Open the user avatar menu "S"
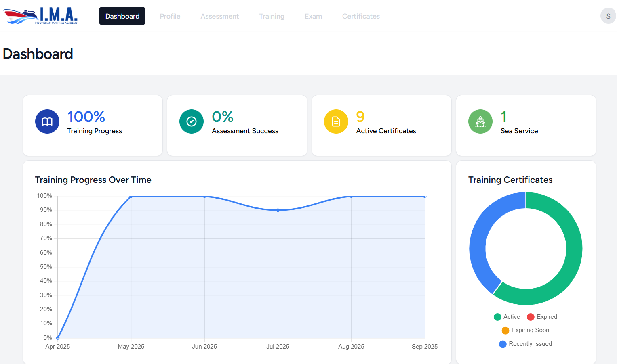 pyautogui.click(x=608, y=16)
